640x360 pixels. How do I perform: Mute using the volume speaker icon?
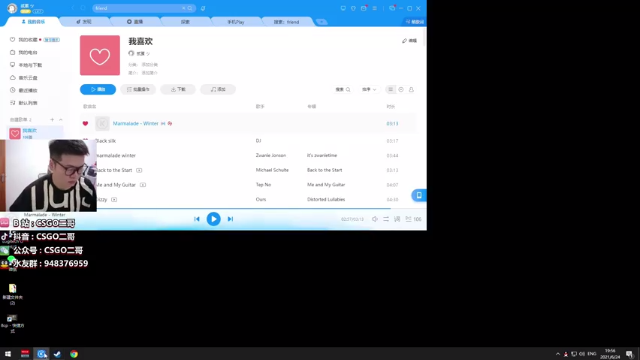pyautogui.click(x=375, y=219)
